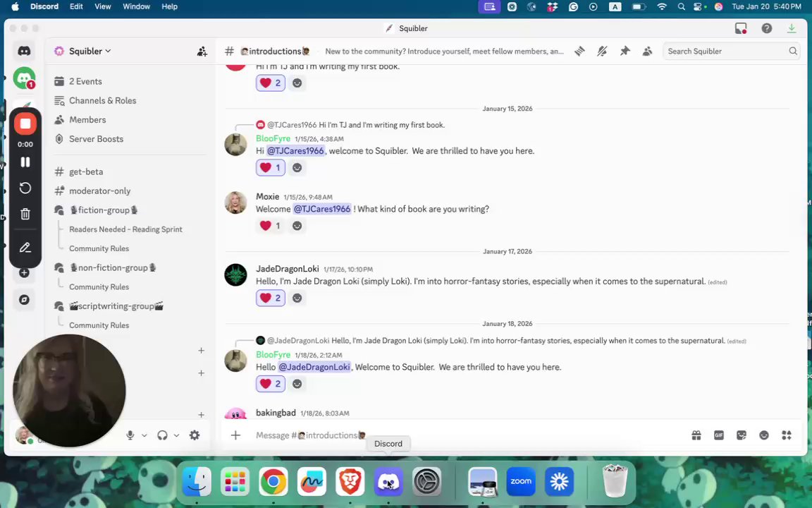Viewport: 812px width, 508px height.
Task: Click the Message #introductions input box
Action: click(466, 435)
